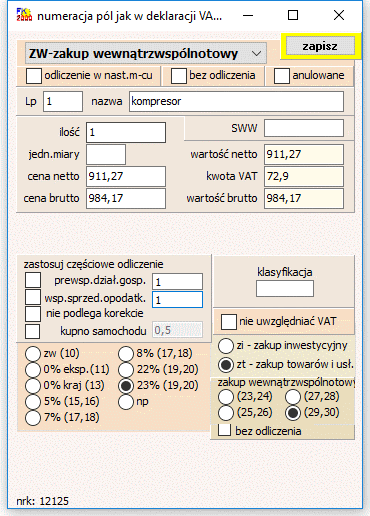Image resolution: width=370 pixels, height=516 pixels.
Task: Choose the np rate option
Action: pyautogui.click(x=126, y=402)
